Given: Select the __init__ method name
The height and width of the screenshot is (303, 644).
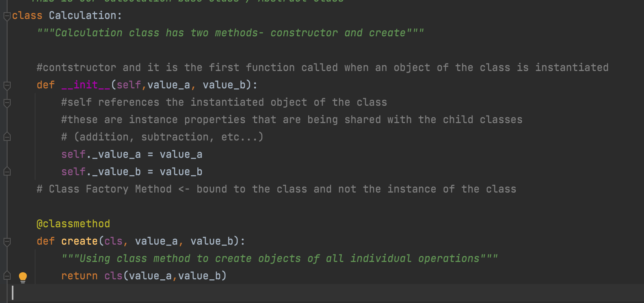Looking at the screenshot, I should pos(86,85).
